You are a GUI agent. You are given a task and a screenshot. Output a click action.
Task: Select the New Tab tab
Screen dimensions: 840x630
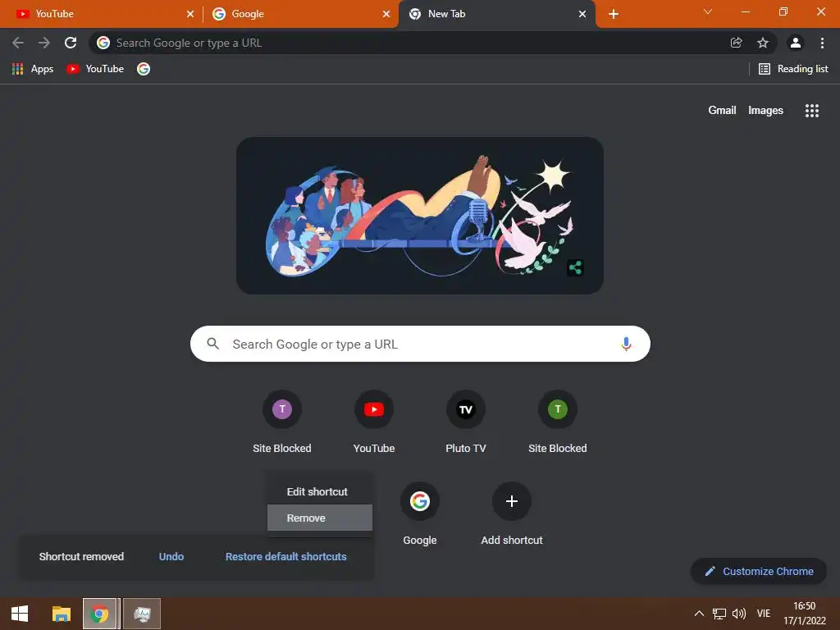click(x=498, y=14)
